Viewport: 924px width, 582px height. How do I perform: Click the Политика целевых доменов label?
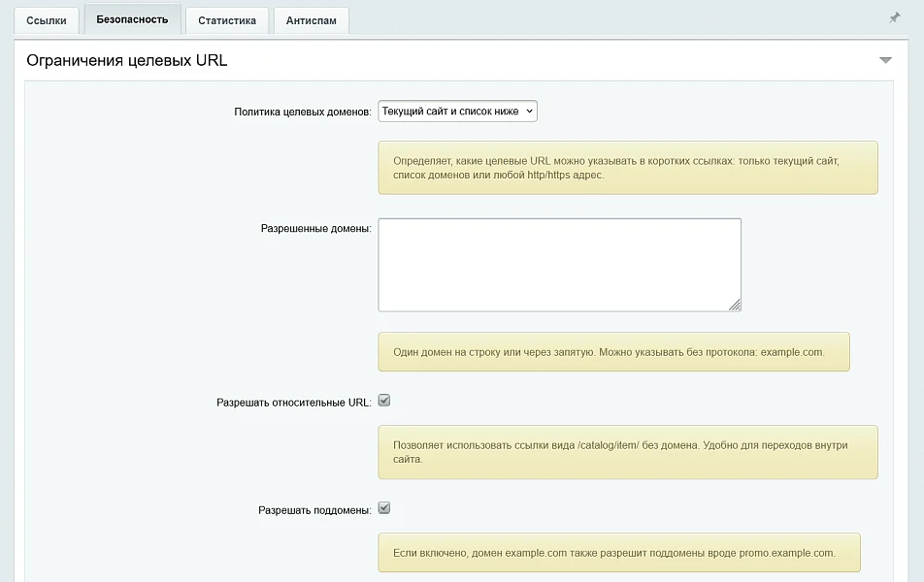(x=302, y=112)
